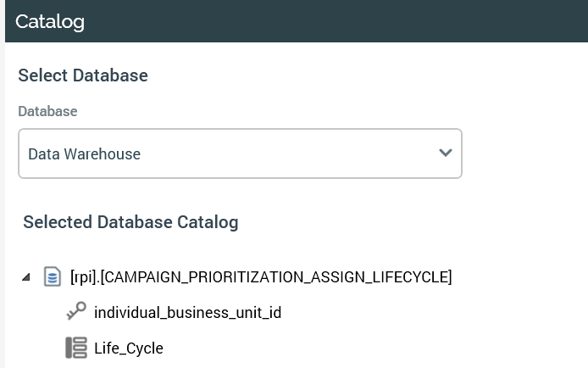Click the "unit_id" end of the key field name
The image size is (588, 368).
[255, 313]
